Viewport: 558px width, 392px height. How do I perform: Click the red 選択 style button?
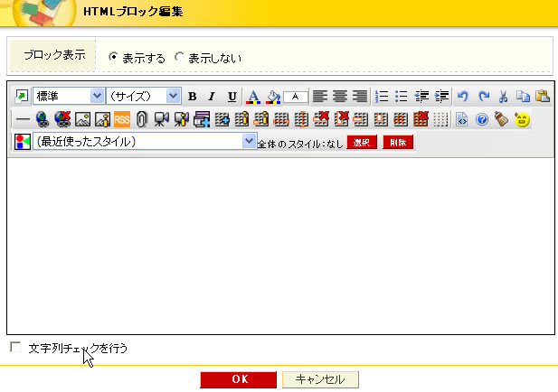(362, 142)
